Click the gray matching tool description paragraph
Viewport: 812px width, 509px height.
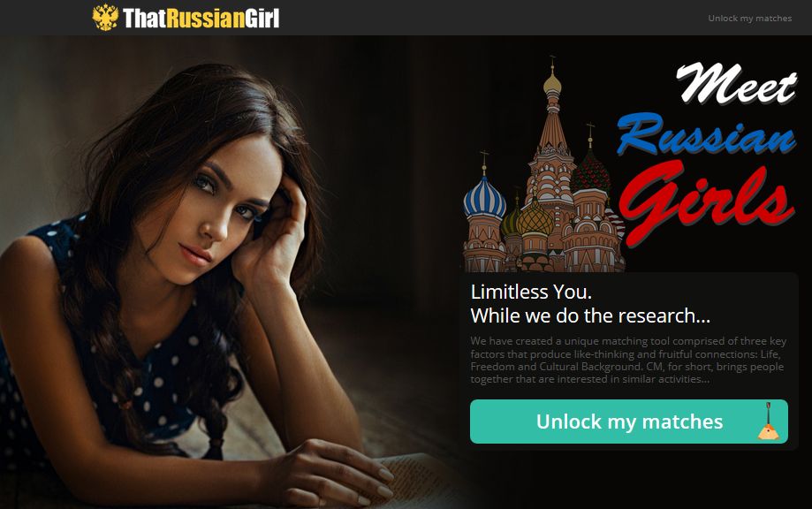pyautogui.click(x=628, y=361)
